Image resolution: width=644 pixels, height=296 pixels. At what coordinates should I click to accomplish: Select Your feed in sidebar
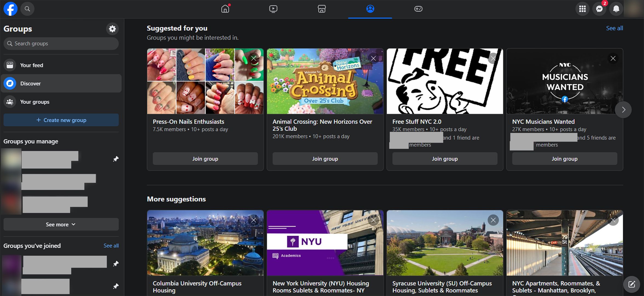tap(32, 65)
